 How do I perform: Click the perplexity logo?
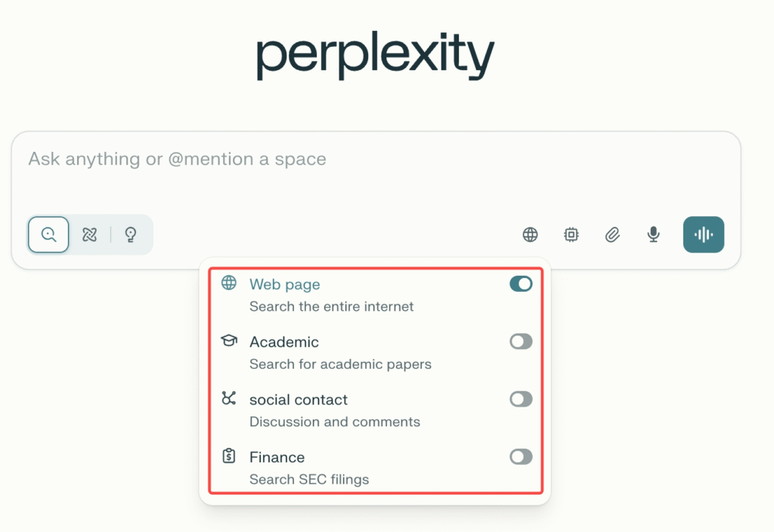point(375,57)
